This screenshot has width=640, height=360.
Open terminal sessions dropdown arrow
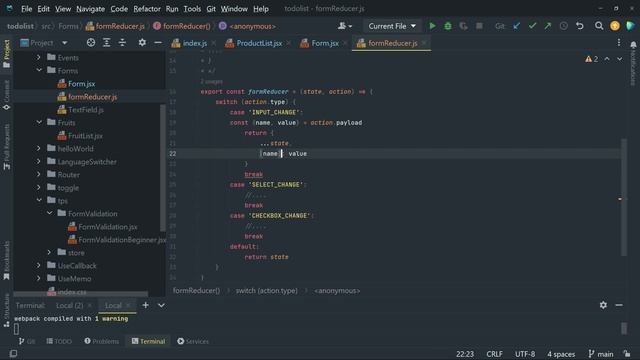[161, 305]
